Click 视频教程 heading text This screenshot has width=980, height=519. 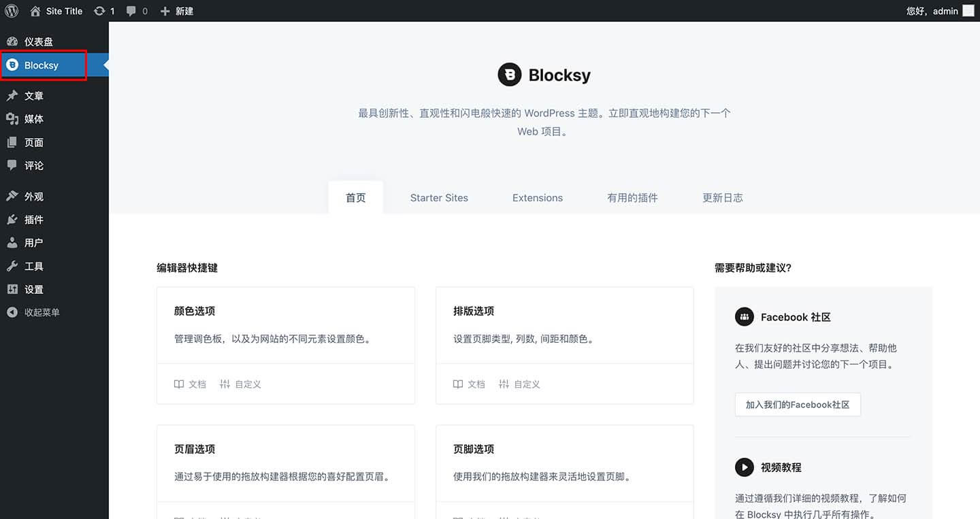(781, 467)
